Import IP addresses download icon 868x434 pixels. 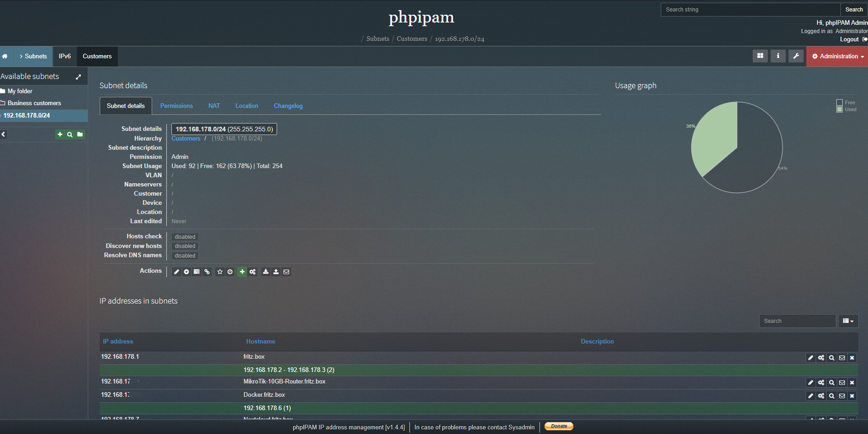click(266, 272)
